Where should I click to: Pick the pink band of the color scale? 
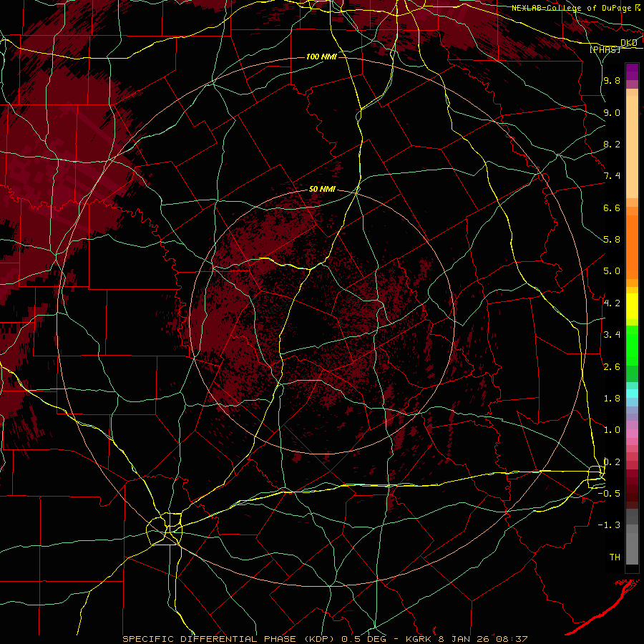point(632,434)
